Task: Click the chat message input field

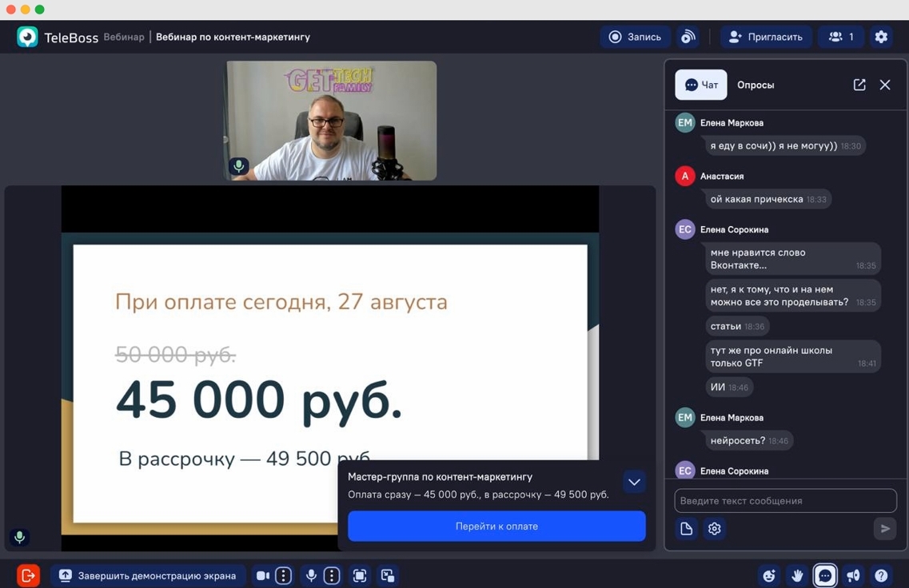Action: (x=785, y=500)
